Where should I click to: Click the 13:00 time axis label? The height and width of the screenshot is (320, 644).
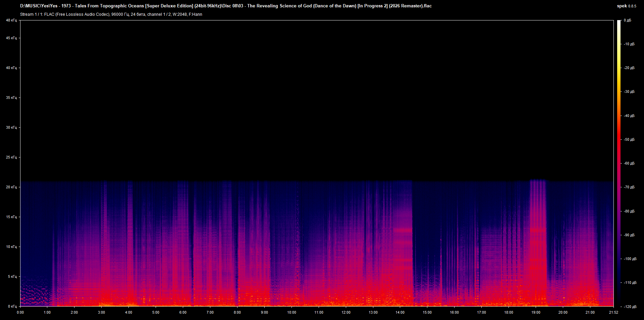click(373, 313)
